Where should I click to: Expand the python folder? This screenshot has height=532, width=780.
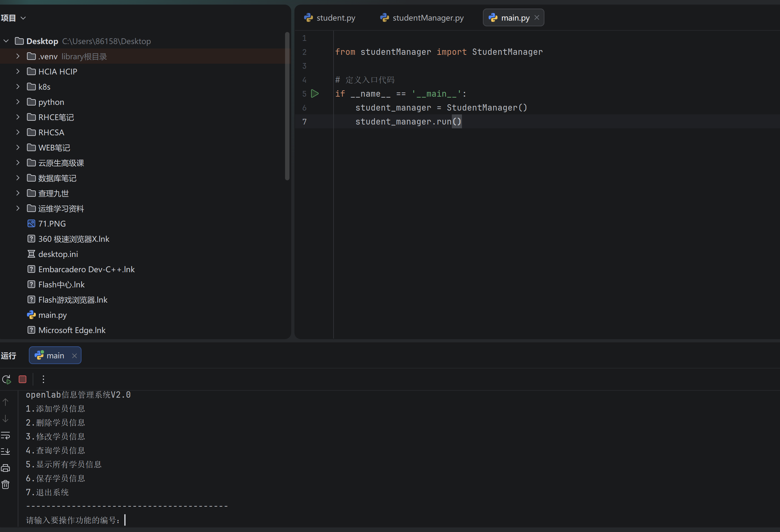tap(18, 102)
